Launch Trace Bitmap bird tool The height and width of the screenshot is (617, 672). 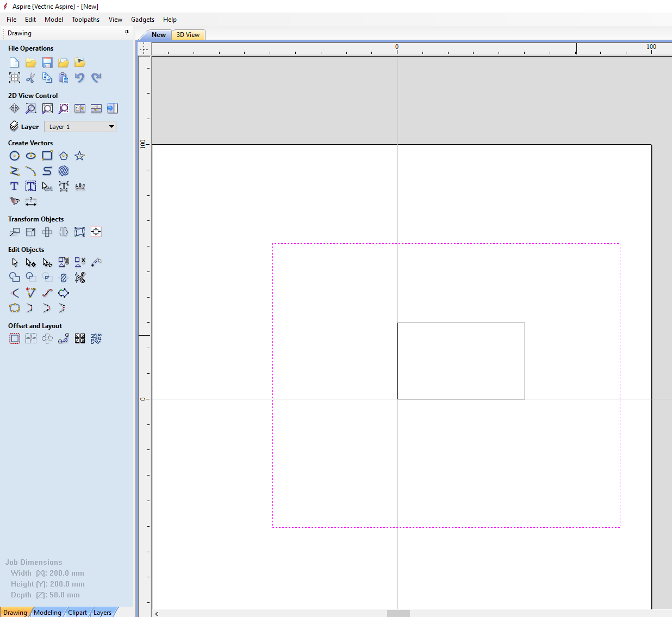click(x=15, y=201)
